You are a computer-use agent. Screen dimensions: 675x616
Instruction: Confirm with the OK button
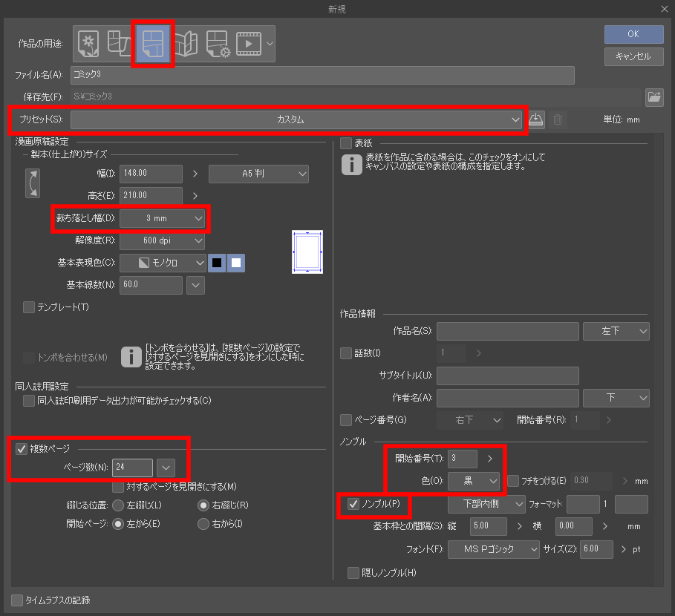click(x=633, y=34)
